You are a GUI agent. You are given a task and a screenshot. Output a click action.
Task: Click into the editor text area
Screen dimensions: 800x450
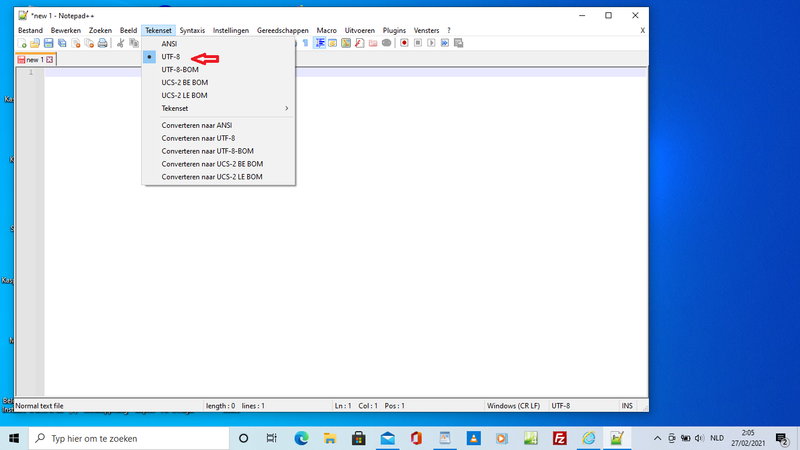tap(345, 232)
